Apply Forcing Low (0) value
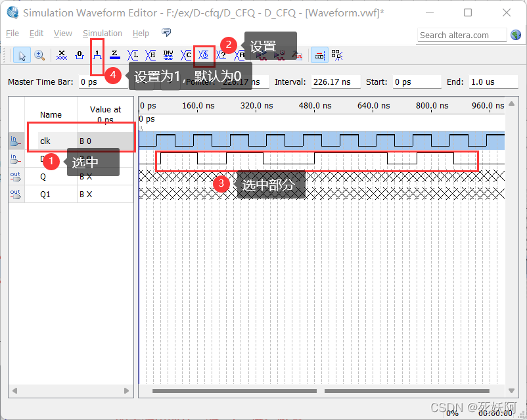The height and width of the screenshot is (420, 527). tap(80, 55)
